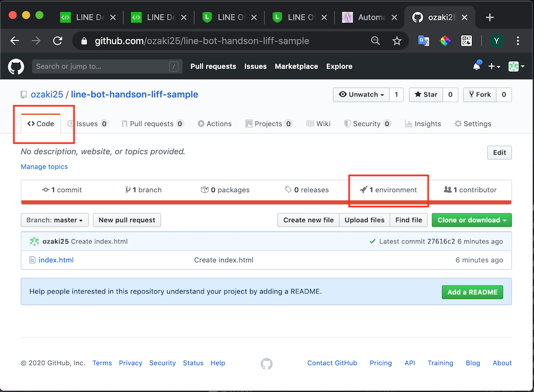Open the QR code extension icon
The height and width of the screenshot is (392, 534).
(466, 41)
